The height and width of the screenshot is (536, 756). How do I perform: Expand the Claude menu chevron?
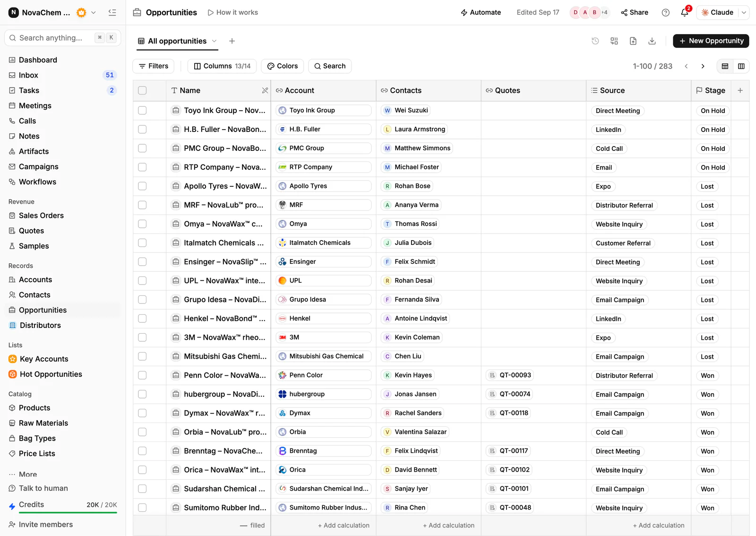[744, 12]
